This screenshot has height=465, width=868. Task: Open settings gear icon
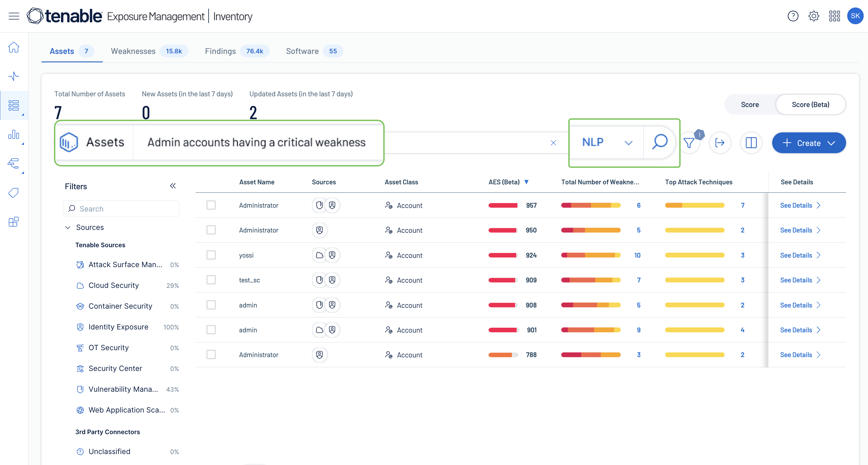pos(813,16)
